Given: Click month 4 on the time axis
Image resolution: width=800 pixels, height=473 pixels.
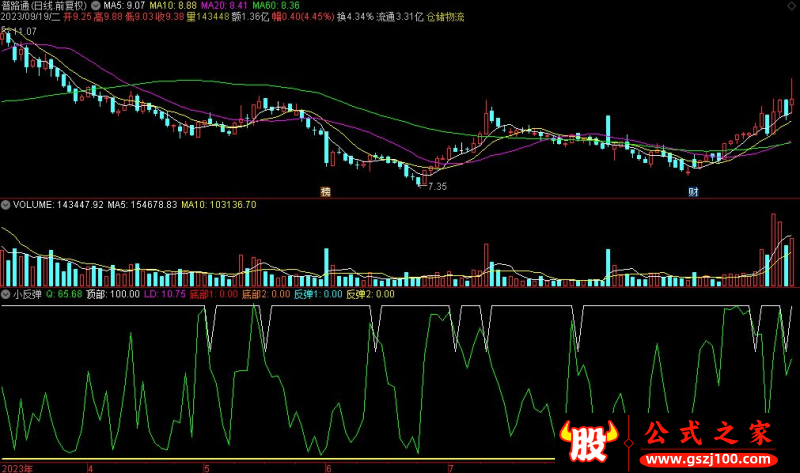Looking at the screenshot, I should point(90,468).
